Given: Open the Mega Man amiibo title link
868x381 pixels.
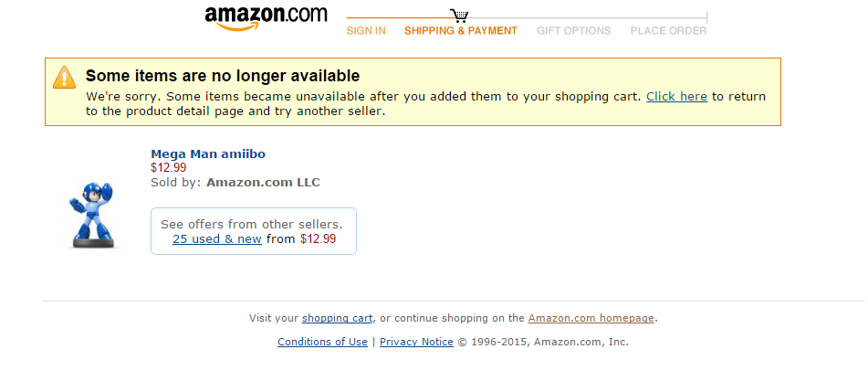Looking at the screenshot, I should pyautogui.click(x=208, y=153).
